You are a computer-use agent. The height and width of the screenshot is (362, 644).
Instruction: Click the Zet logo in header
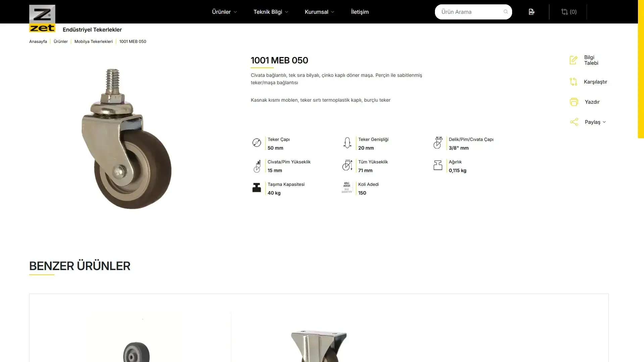pyautogui.click(x=42, y=18)
